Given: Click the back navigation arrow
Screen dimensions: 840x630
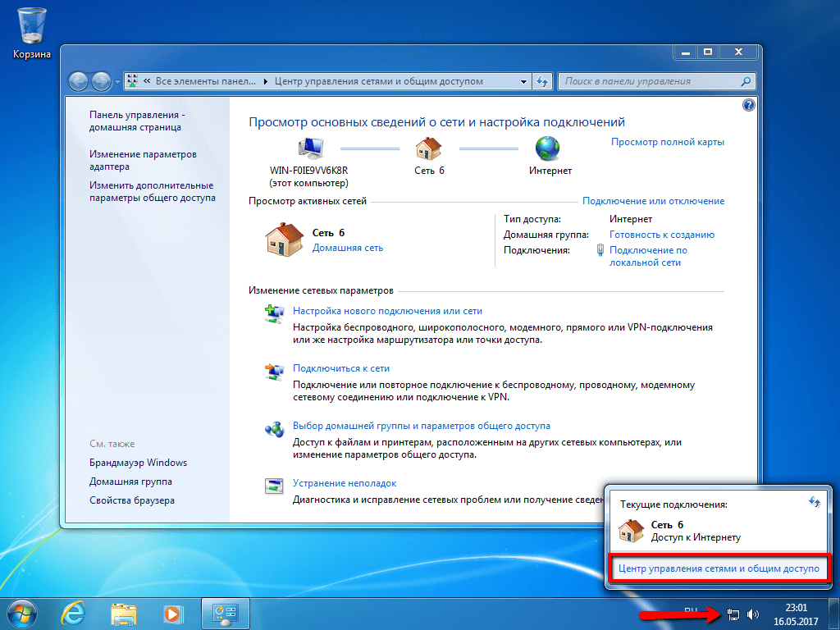Looking at the screenshot, I should [79, 81].
